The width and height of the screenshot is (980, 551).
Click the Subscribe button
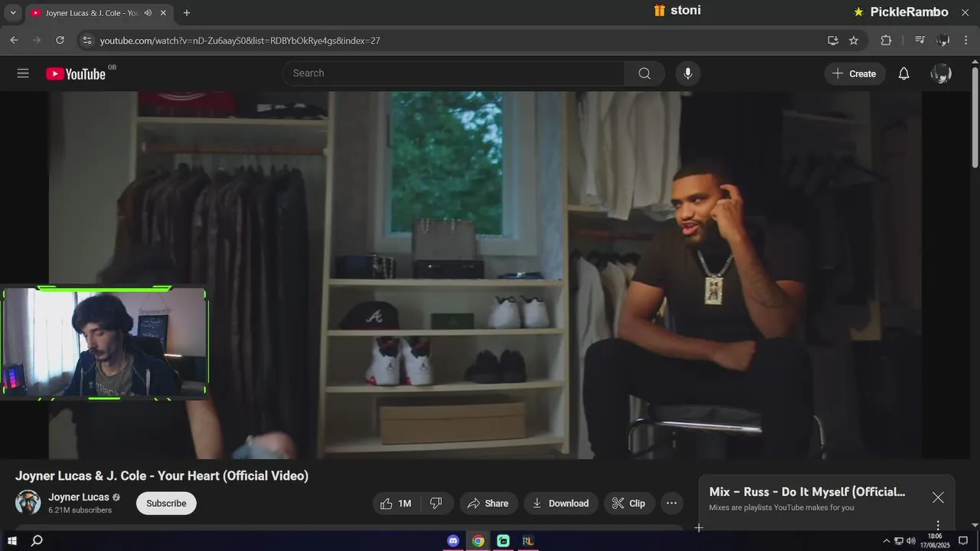pyautogui.click(x=166, y=504)
